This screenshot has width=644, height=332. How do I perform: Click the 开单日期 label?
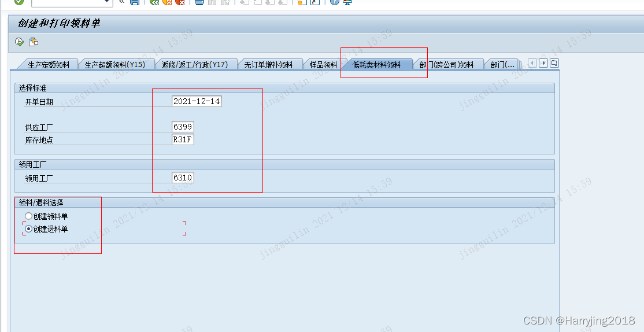coord(39,102)
